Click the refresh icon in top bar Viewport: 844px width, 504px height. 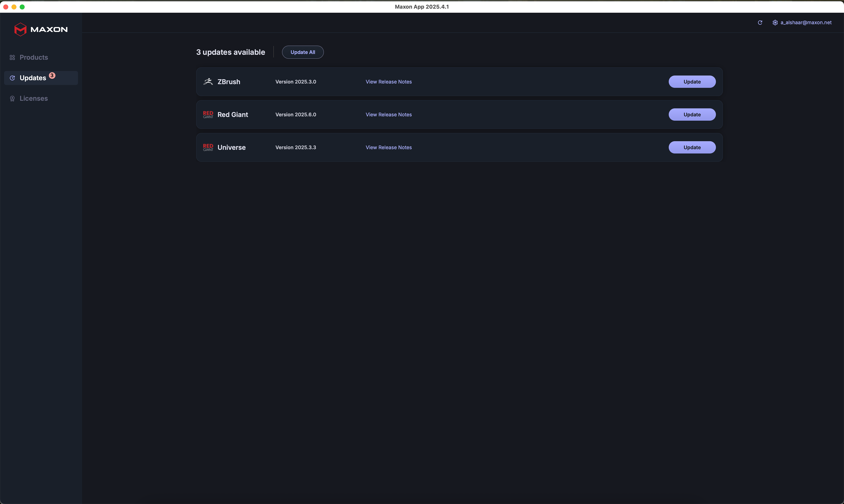760,22
